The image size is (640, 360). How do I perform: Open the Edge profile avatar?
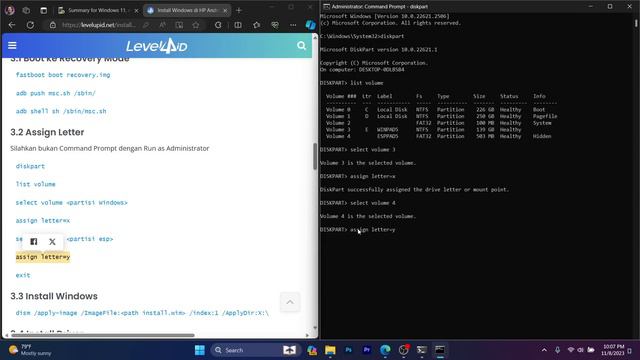tap(10, 10)
